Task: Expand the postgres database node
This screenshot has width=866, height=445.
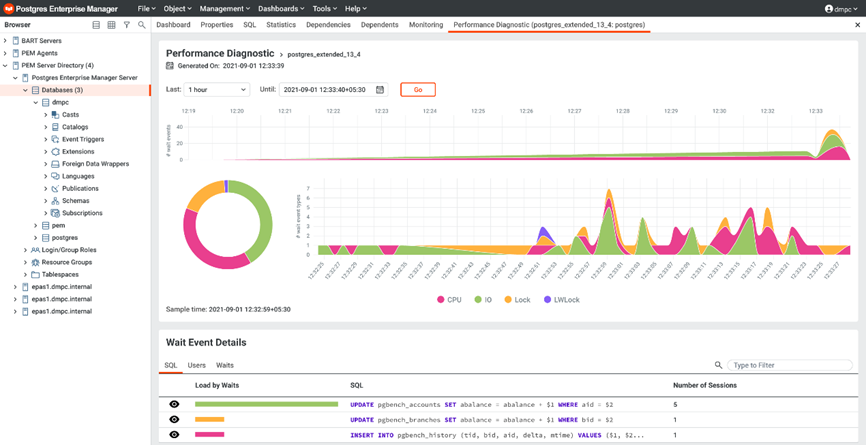Action: click(x=36, y=238)
